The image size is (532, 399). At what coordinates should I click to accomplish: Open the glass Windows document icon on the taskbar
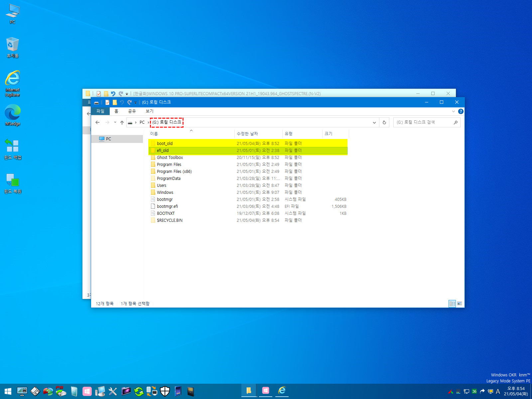(74, 391)
